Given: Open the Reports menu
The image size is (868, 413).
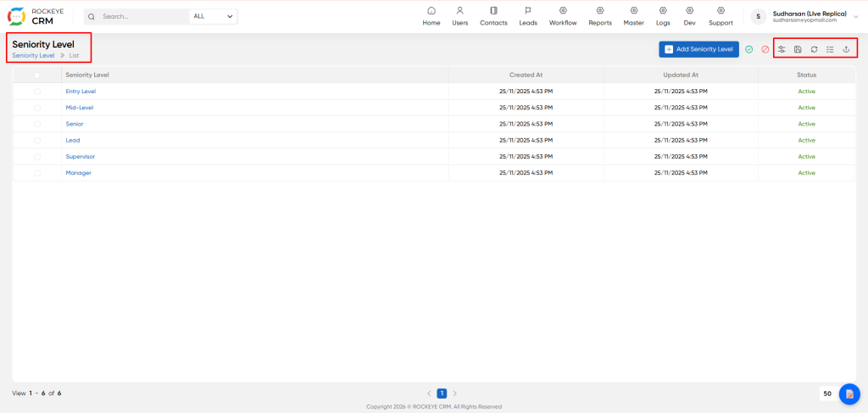Looking at the screenshot, I should pyautogui.click(x=600, y=17).
